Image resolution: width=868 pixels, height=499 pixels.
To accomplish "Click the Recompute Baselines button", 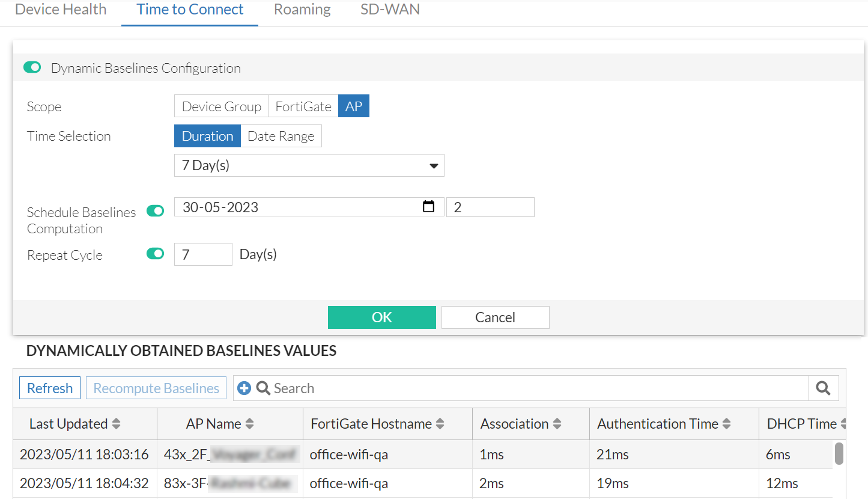I will (x=156, y=388).
